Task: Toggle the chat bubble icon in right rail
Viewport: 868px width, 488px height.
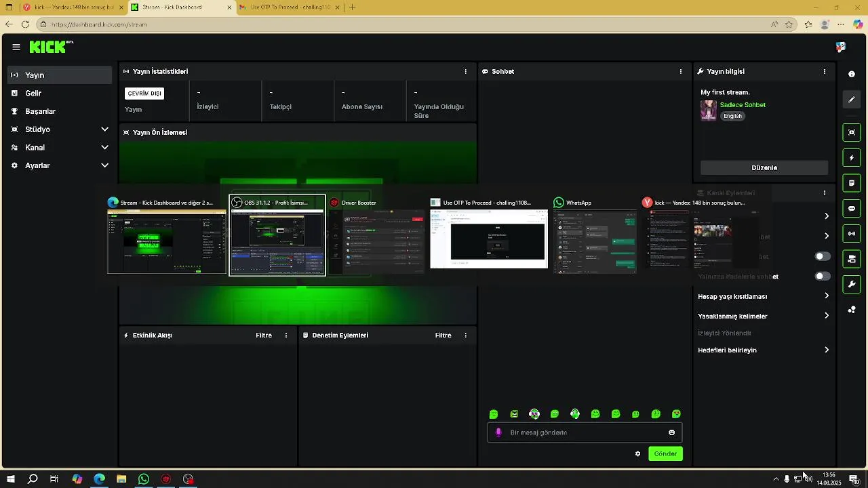Action: [852, 209]
